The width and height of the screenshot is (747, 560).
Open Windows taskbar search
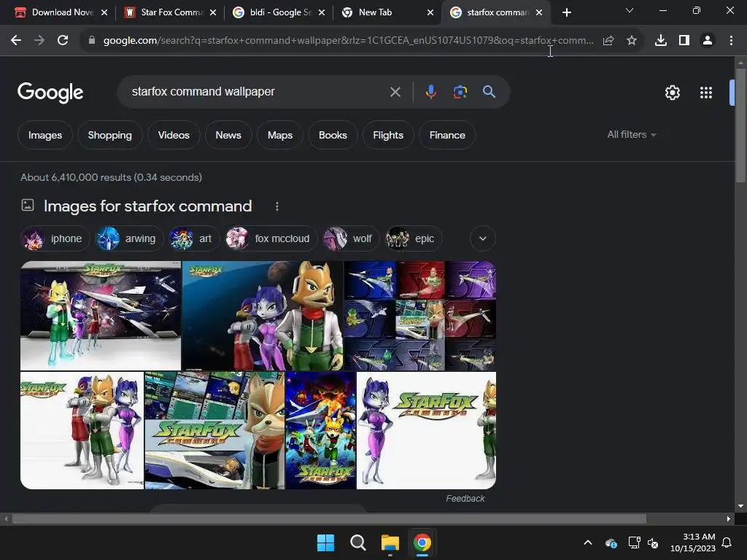click(357, 542)
